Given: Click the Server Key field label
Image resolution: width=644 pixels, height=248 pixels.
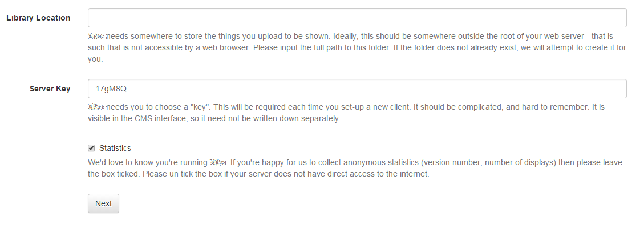Looking at the screenshot, I should [50, 89].
